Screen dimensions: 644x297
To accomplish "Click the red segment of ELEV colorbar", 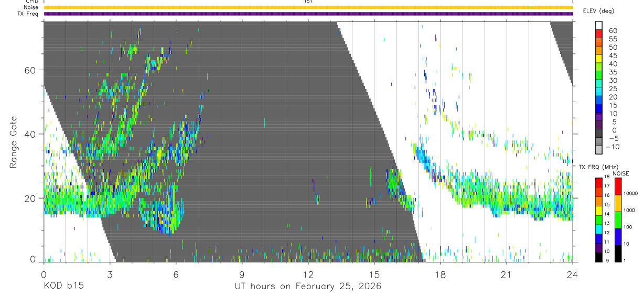I will click(x=599, y=34).
